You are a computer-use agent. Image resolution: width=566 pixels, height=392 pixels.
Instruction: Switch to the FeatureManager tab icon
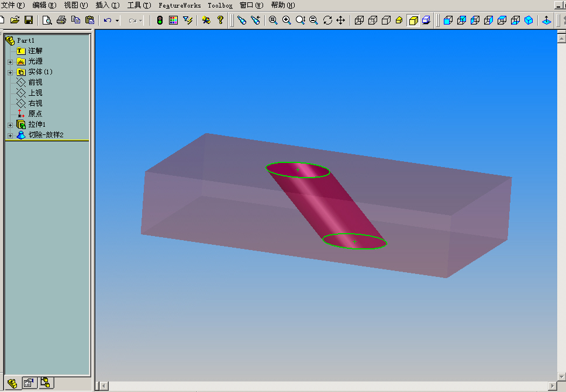tap(12, 383)
